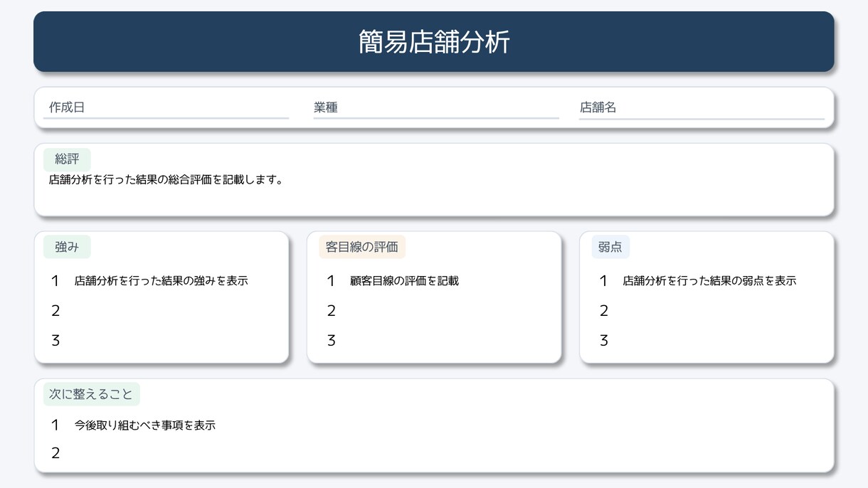Click number 1 in the 客目線の評価 card
Viewport: 868px width, 488px height.
(x=331, y=281)
